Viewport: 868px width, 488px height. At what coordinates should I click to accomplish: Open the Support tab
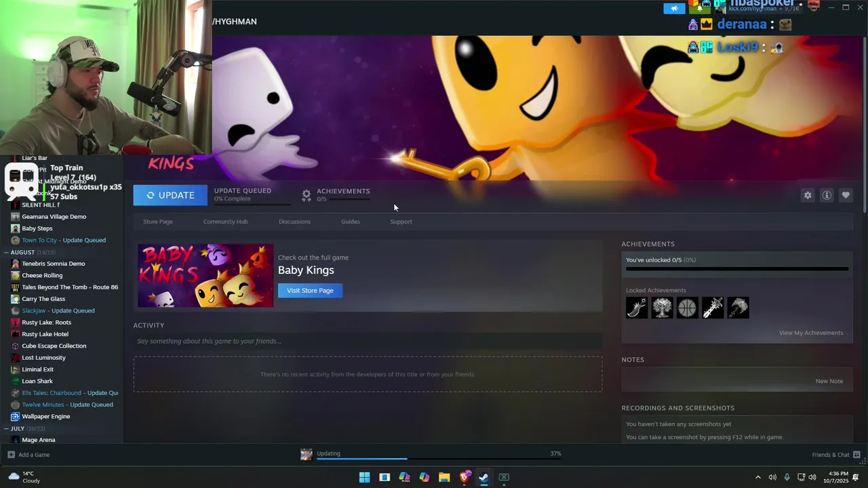point(401,222)
